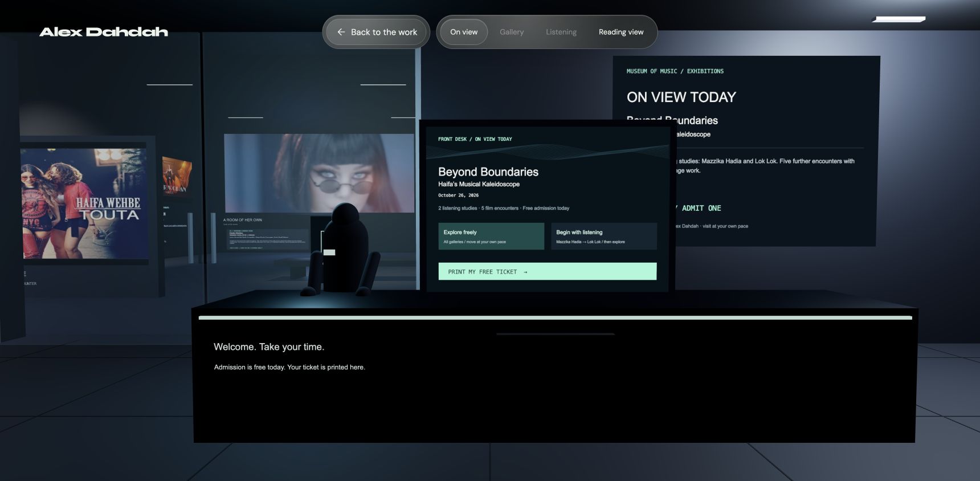Choose Begin with listening option
The height and width of the screenshot is (481, 980).
604,237
